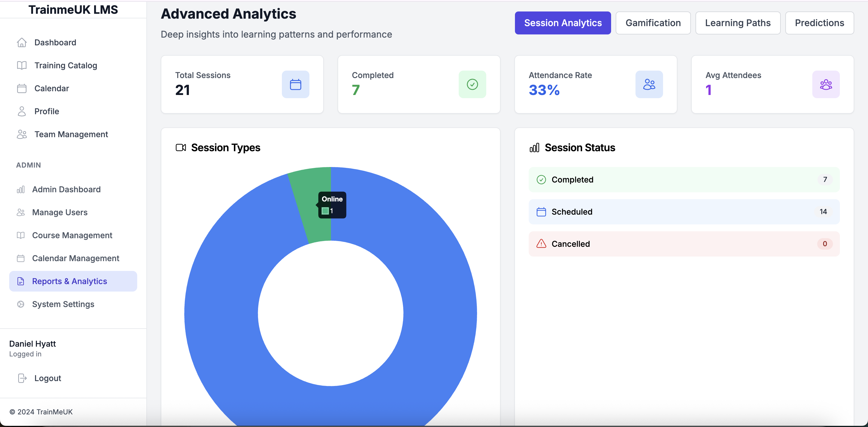Screen dimensions: 868x427
Task: Click the ADMIN section label
Action: pos(28,165)
